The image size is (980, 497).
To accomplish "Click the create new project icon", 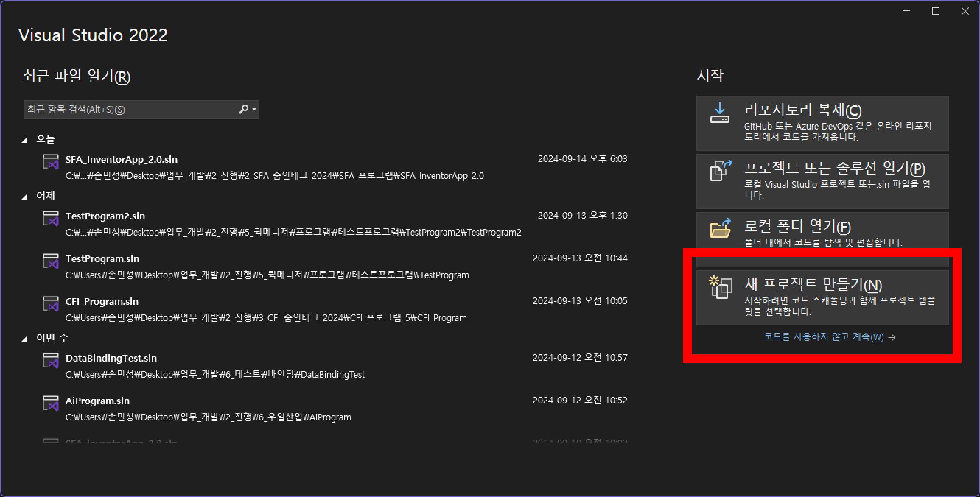I will (x=720, y=287).
